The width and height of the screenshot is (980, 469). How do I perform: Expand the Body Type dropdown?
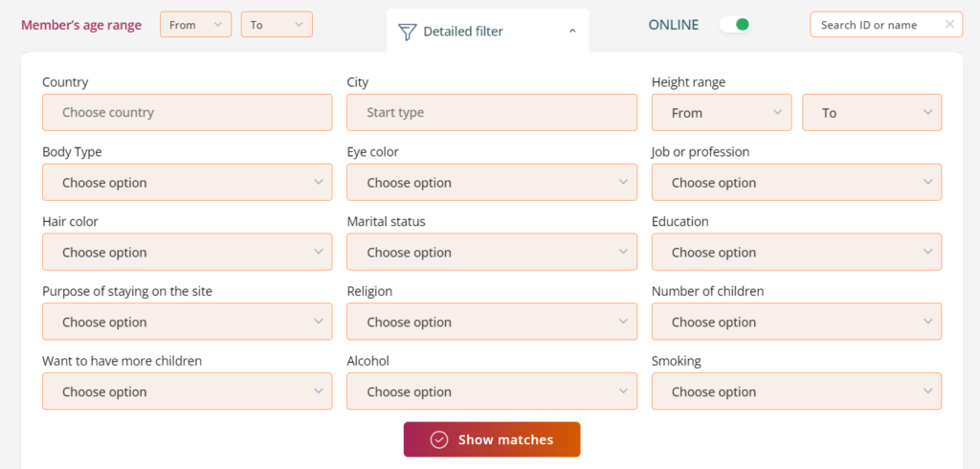point(188,182)
